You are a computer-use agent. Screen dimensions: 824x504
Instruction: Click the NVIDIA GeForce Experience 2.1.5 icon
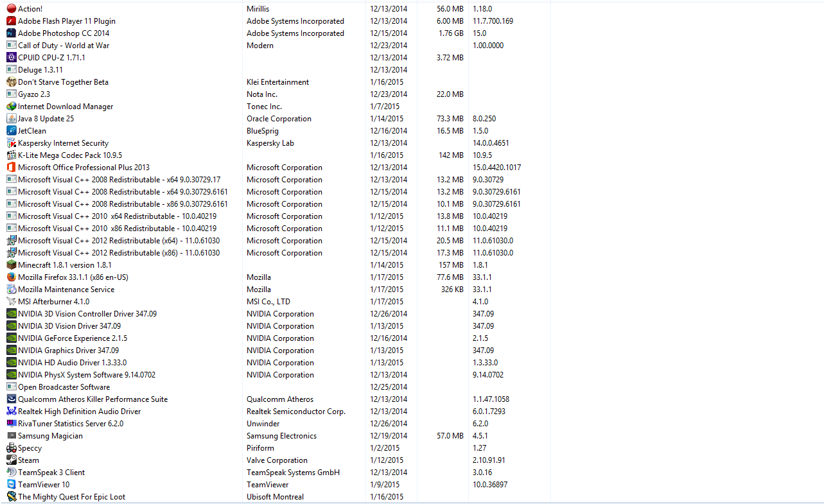12,338
